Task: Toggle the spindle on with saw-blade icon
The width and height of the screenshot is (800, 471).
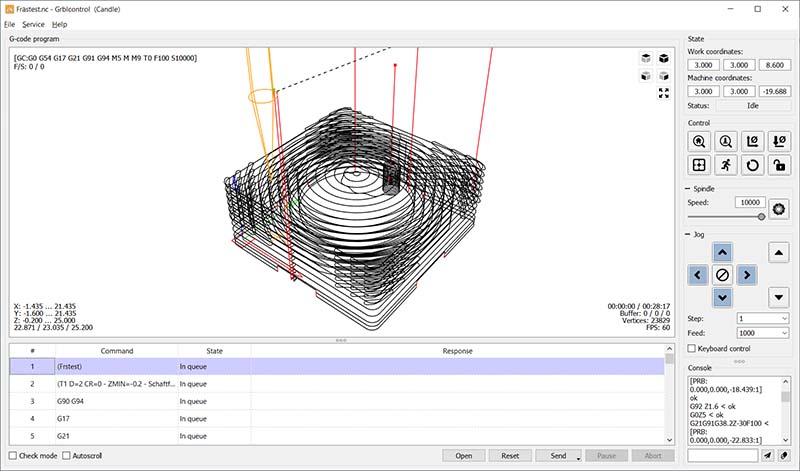Action: pyautogui.click(x=779, y=209)
